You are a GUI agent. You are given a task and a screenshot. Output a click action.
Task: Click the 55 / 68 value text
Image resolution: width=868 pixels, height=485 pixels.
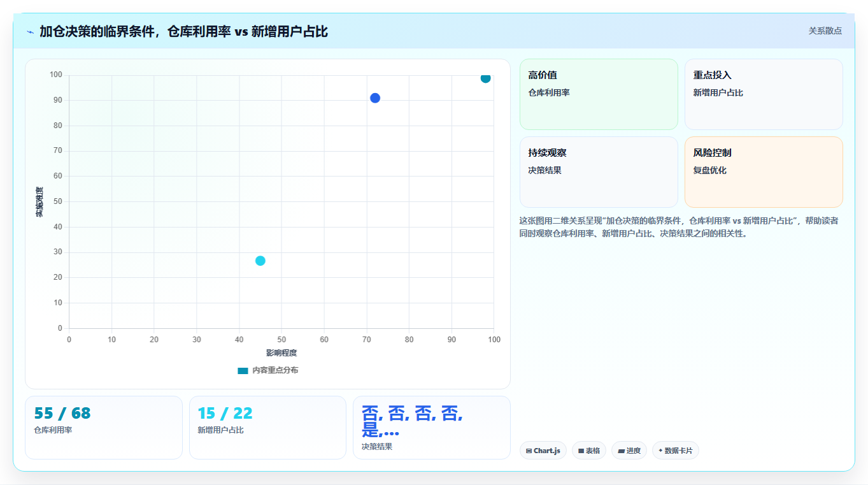[62, 413]
